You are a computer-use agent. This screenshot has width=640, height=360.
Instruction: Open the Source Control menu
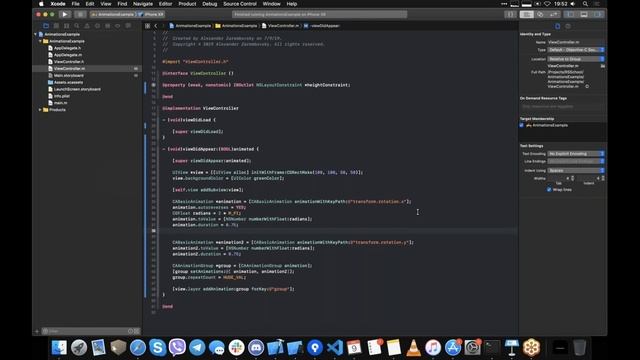point(240,4)
